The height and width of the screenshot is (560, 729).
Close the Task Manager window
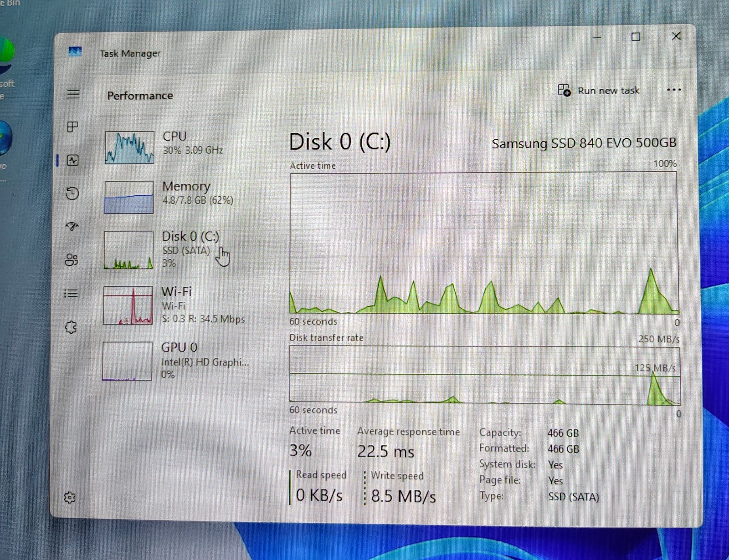(x=676, y=36)
